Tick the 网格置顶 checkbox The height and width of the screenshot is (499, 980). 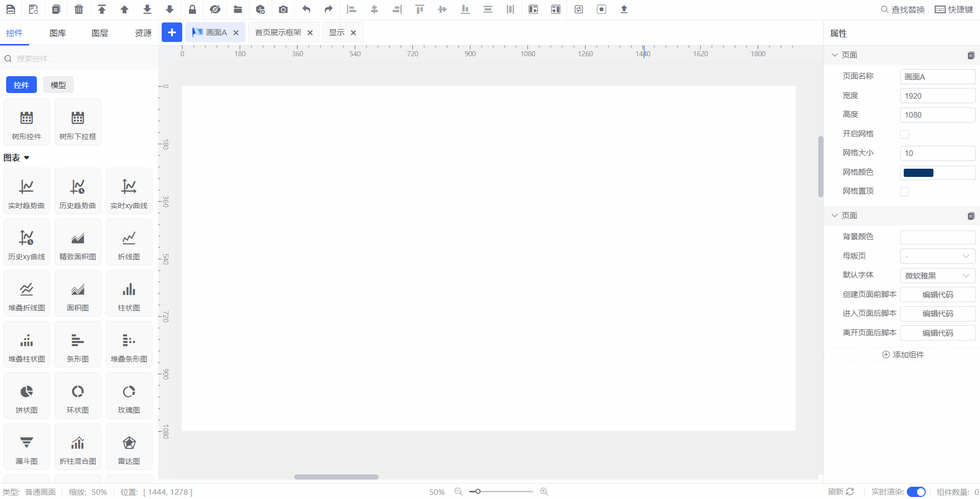tap(904, 192)
